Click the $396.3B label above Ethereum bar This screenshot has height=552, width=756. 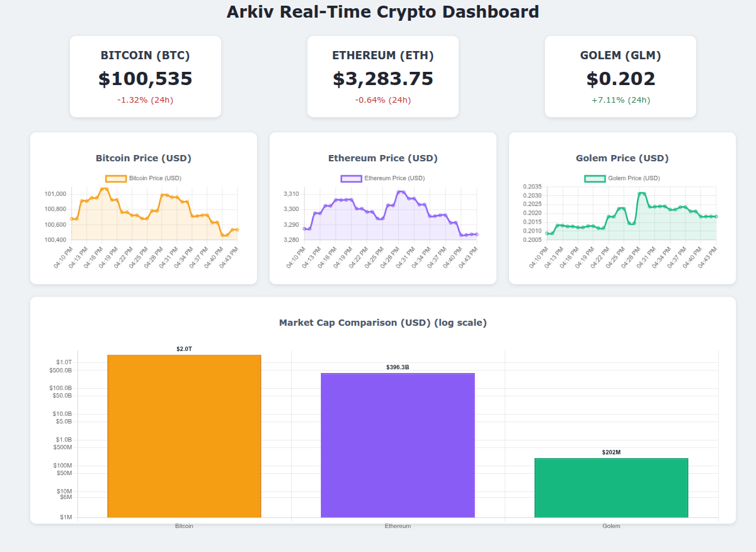pos(398,367)
